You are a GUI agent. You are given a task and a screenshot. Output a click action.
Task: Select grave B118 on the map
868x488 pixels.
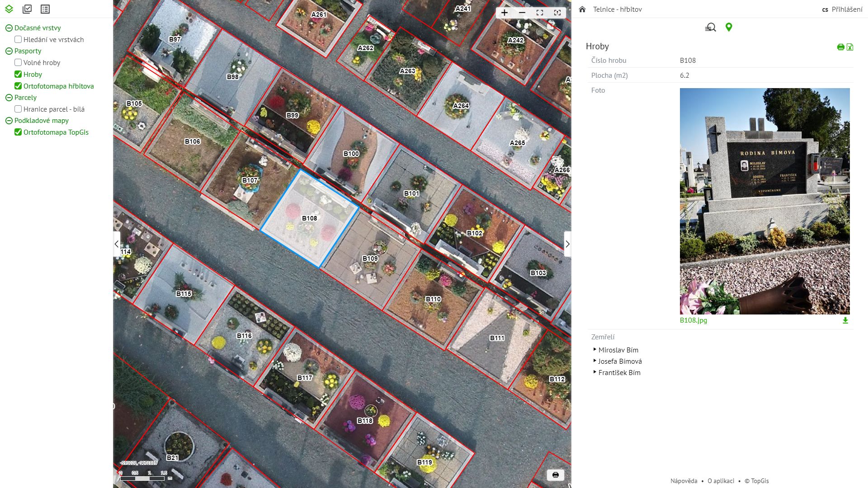click(x=365, y=421)
